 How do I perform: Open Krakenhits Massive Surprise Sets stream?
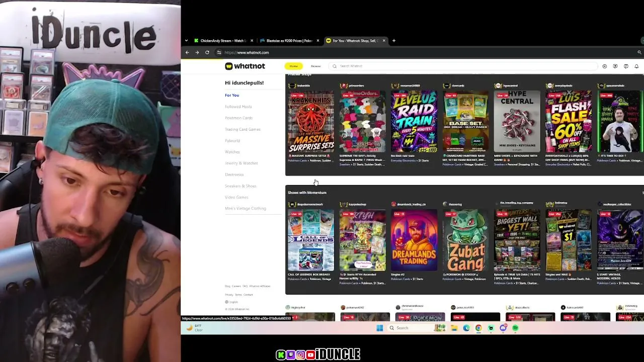(311, 122)
